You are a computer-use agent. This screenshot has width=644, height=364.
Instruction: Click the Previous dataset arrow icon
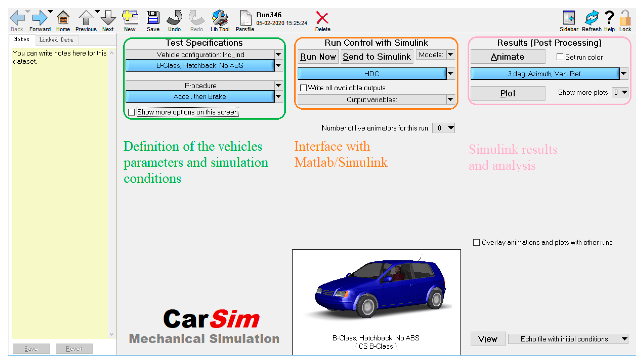point(86,18)
